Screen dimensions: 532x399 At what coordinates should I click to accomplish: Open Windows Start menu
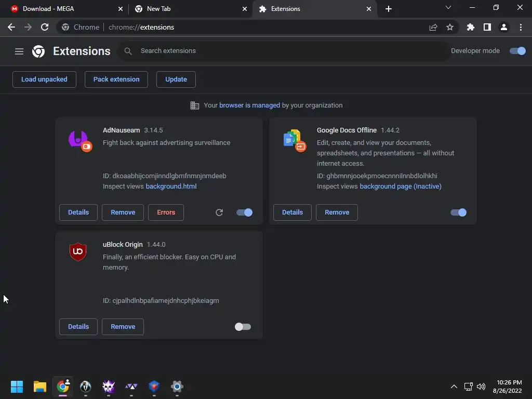(x=17, y=387)
